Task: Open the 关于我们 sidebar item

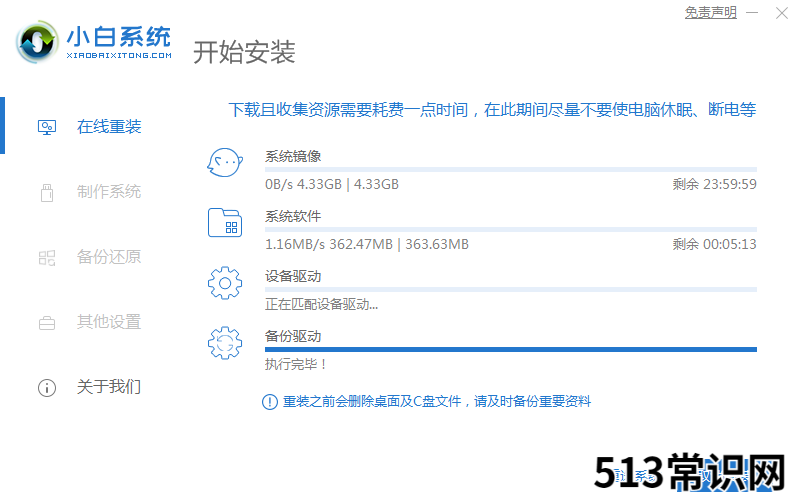Action: tap(109, 387)
